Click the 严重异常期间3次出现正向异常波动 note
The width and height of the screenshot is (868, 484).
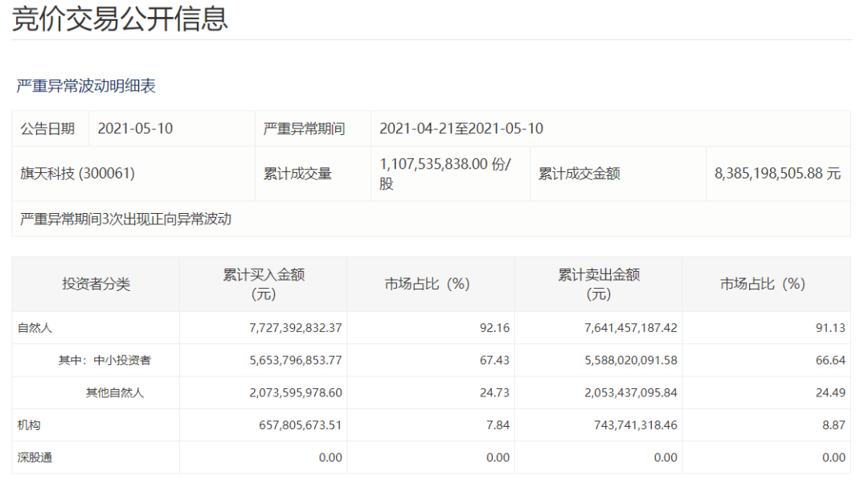(x=125, y=219)
